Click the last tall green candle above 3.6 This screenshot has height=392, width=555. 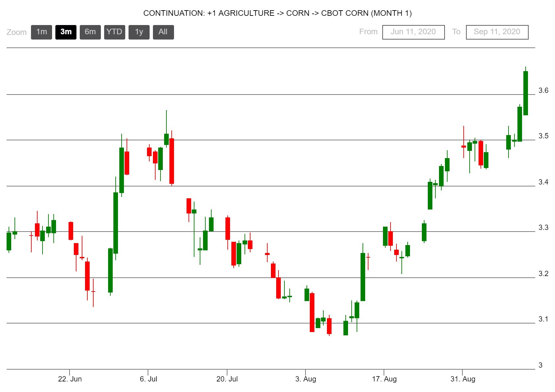click(526, 93)
